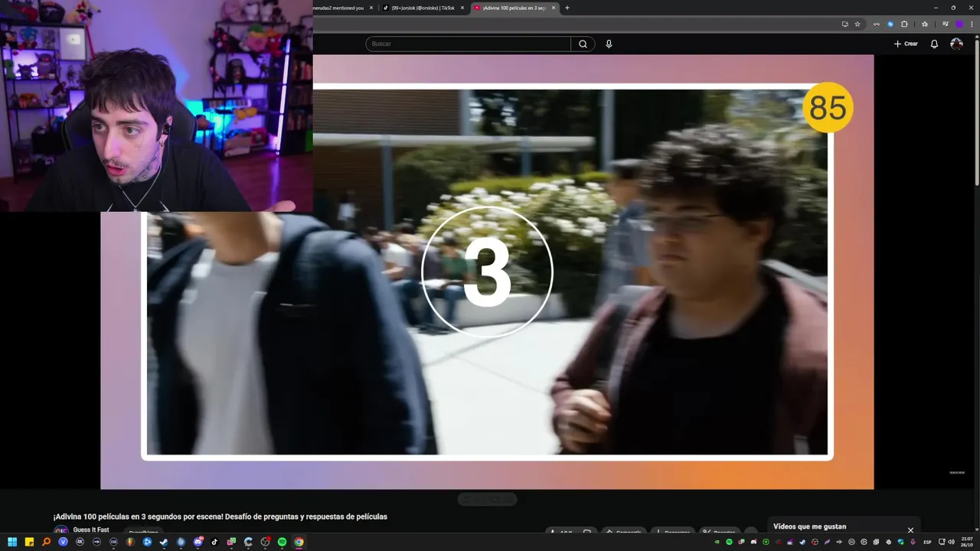Open TikTok app from the taskbar
Viewport: 980px width, 551px height.
pyautogui.click(x=214, y=542)
